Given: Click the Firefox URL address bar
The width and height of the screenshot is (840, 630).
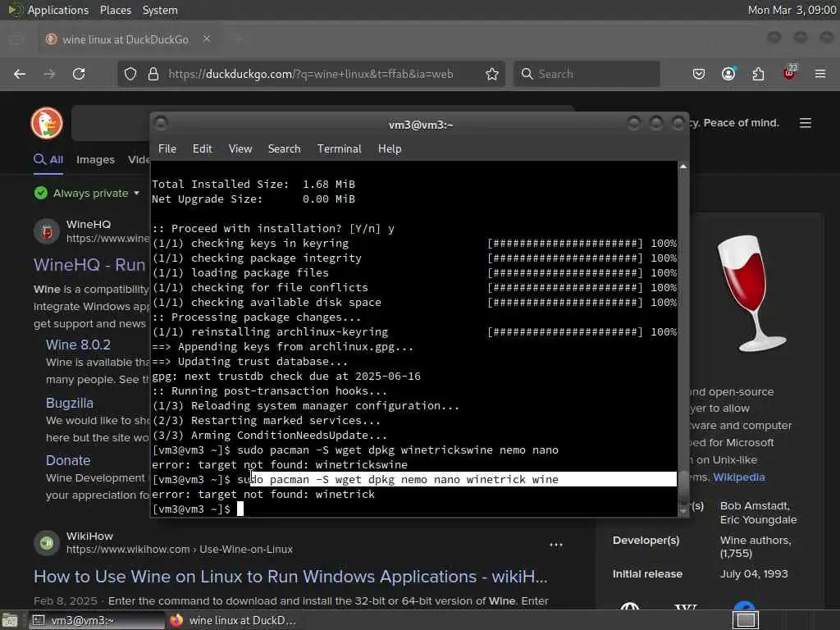Looking at the screenshot, I should point(311,74).
